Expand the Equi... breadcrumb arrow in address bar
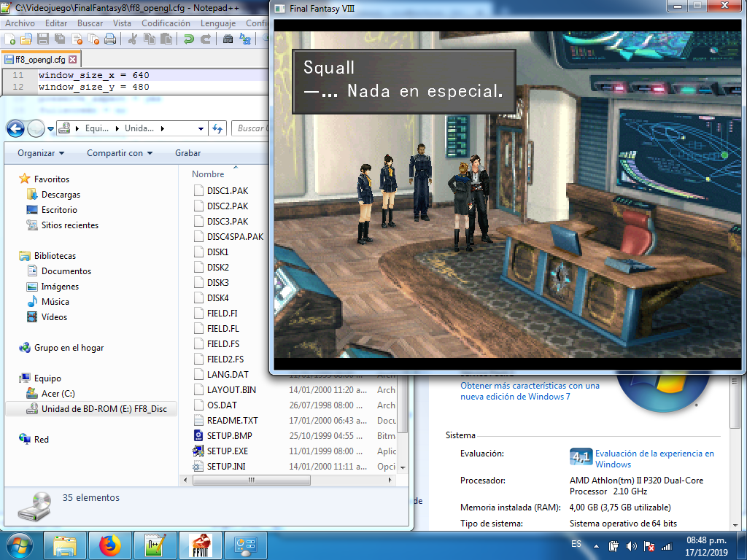The image size is (747, 560). (117, 128)
